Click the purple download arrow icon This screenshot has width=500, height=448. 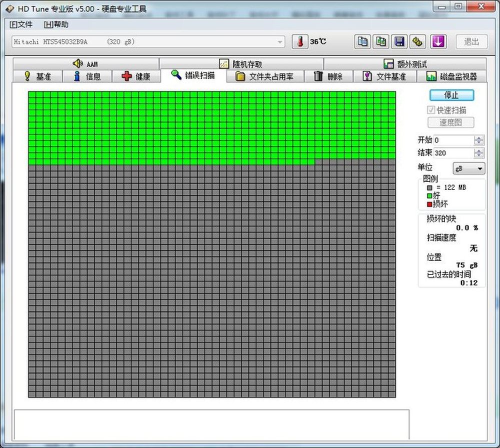coord(438,41)
